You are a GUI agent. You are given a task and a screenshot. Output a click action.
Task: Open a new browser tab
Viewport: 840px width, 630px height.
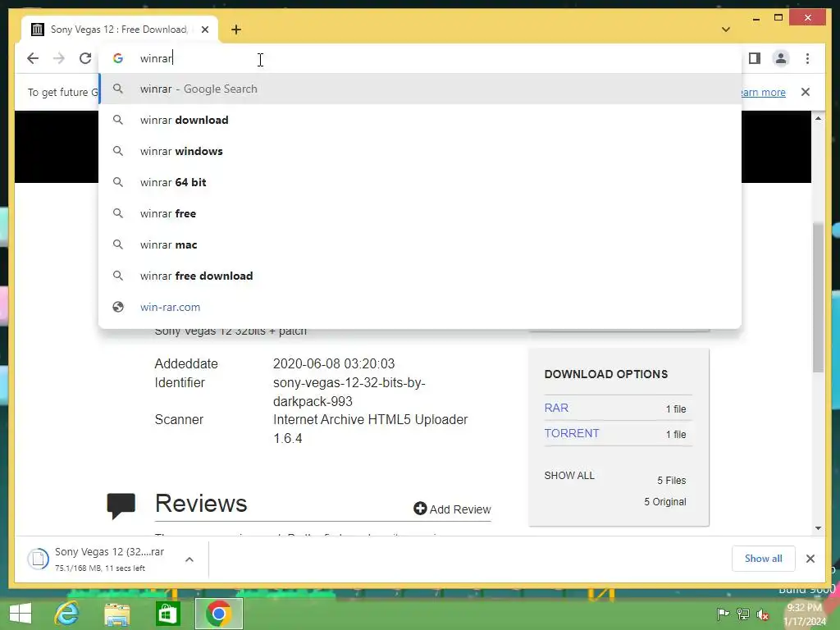click(236, 30)
